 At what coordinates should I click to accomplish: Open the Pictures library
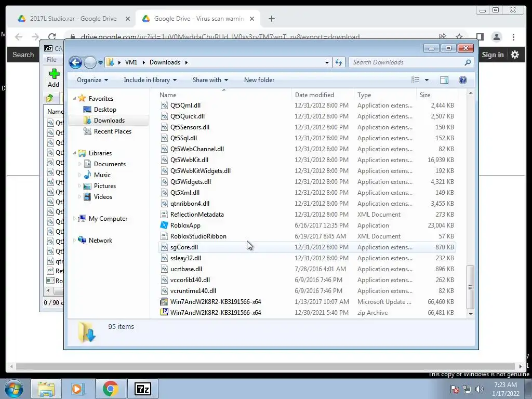[x=104, y=186]
